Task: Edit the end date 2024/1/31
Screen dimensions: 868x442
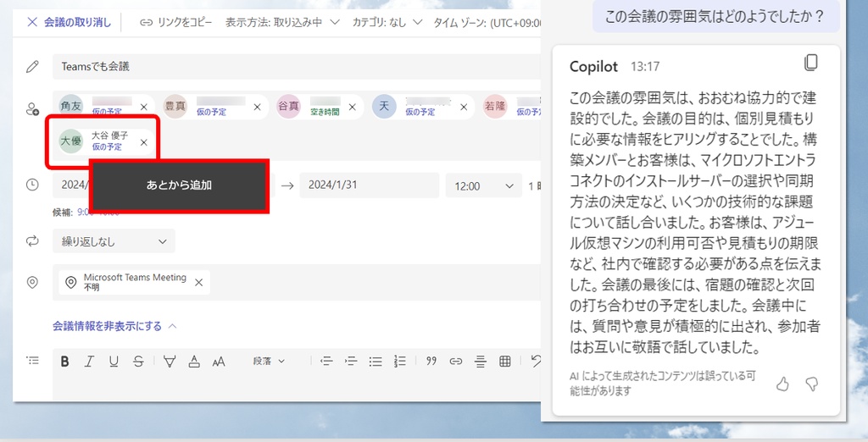Action: click(370, 185)
